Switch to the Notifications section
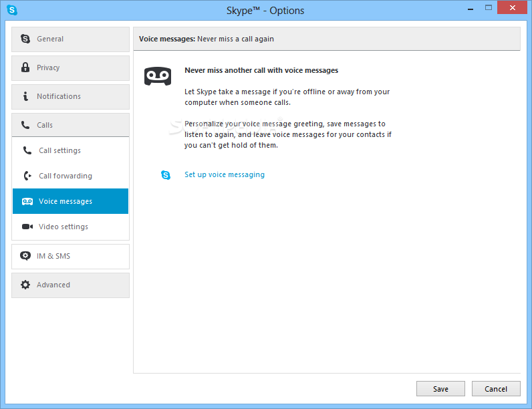 click(x=71, y=97)
